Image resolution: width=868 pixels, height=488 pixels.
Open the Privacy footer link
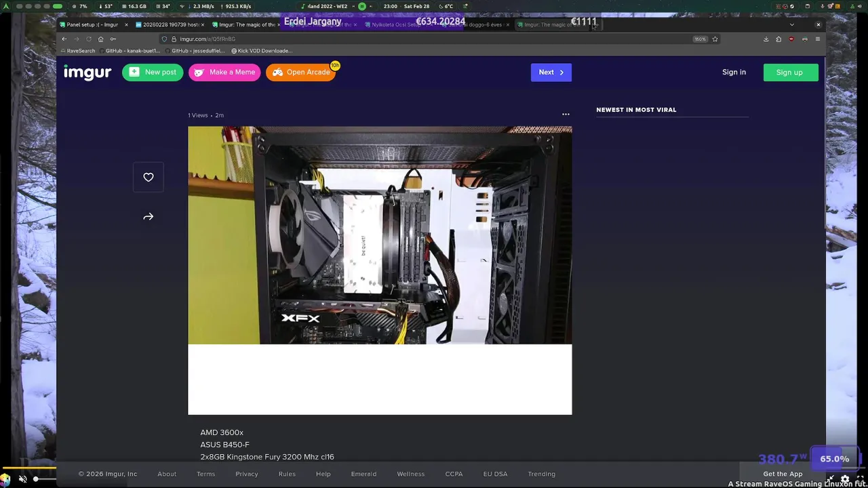[x=247, y=474]
